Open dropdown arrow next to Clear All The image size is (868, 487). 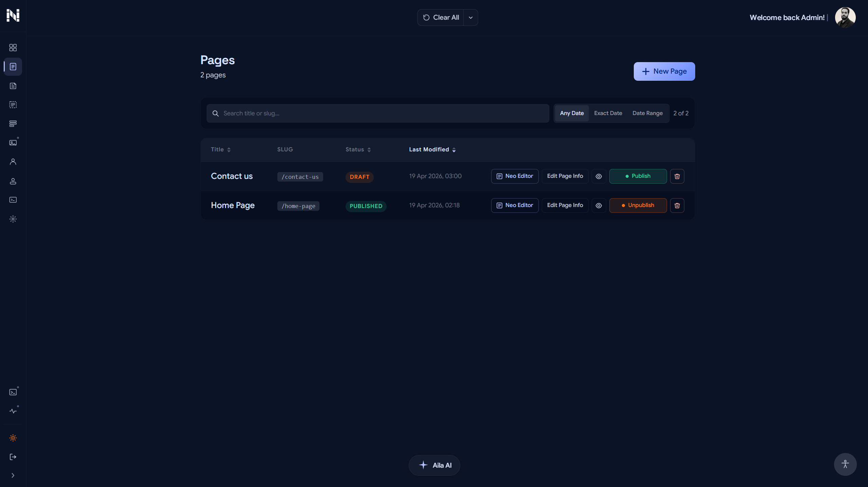click(470, 18)
